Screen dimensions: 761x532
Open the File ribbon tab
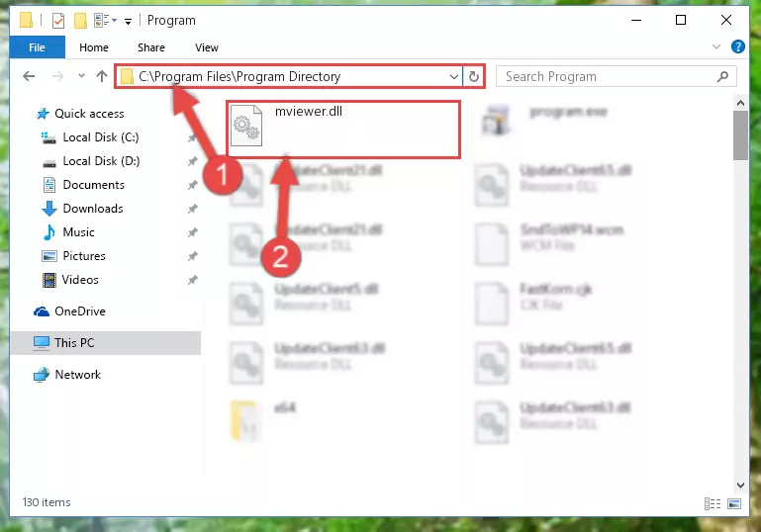[x=37, y=47]
